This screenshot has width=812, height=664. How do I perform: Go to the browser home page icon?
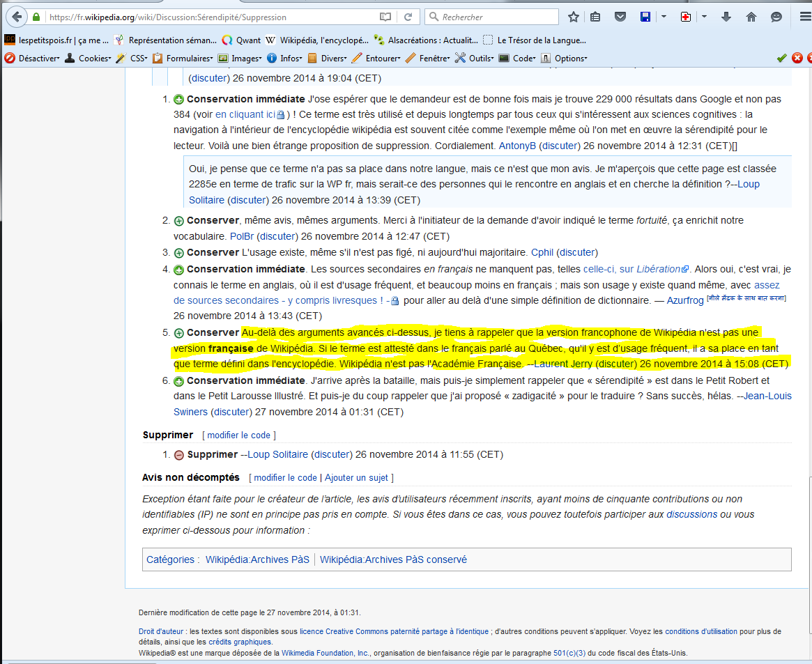coord(751,17)
